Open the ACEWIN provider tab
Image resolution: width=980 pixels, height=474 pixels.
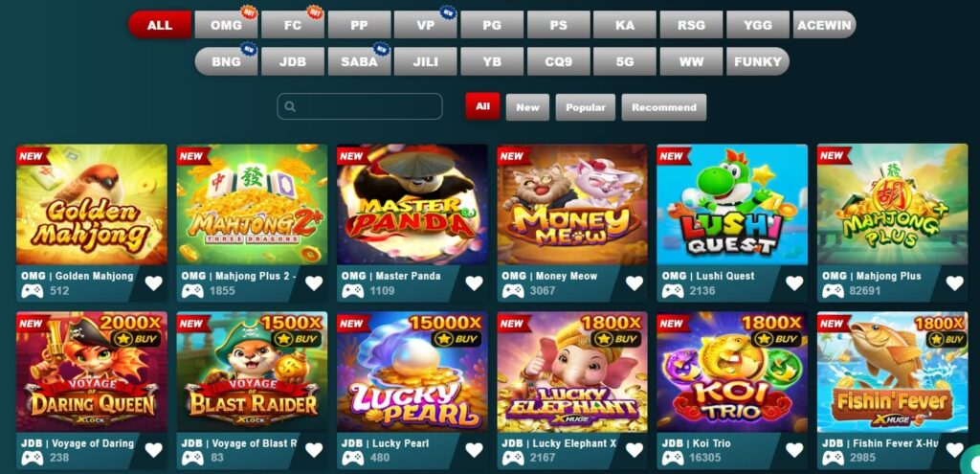pyautogui.click(x=824, y=25)
